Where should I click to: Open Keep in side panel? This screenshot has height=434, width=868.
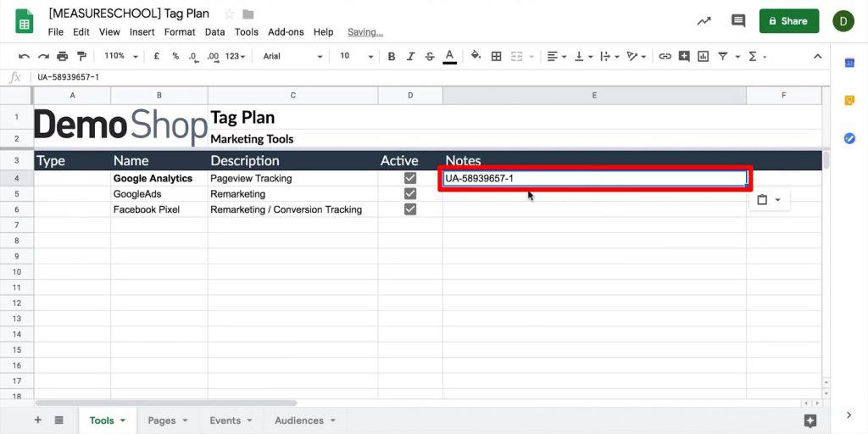[849, 100]
